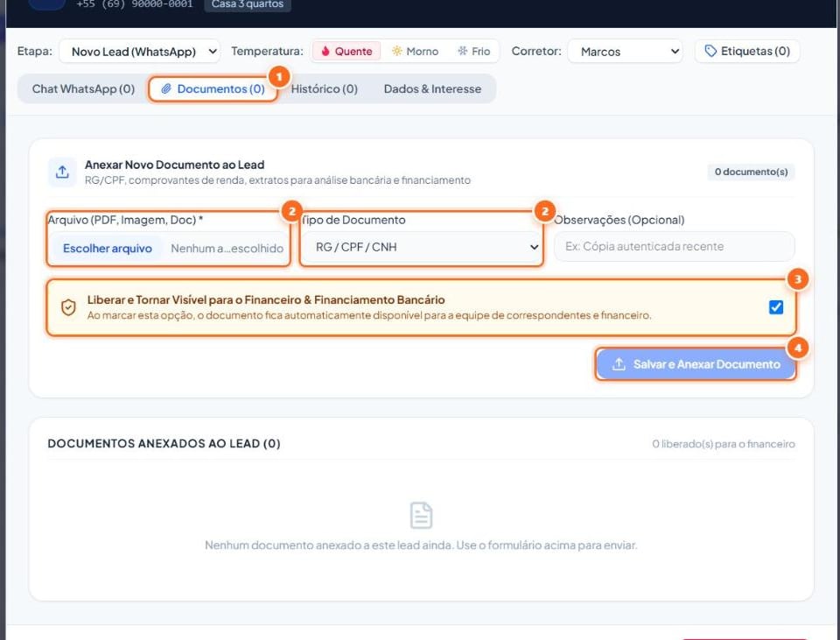Click the Observações (Opcional) input field
This screenshot has width=840, height=640.
click(674, 247)
